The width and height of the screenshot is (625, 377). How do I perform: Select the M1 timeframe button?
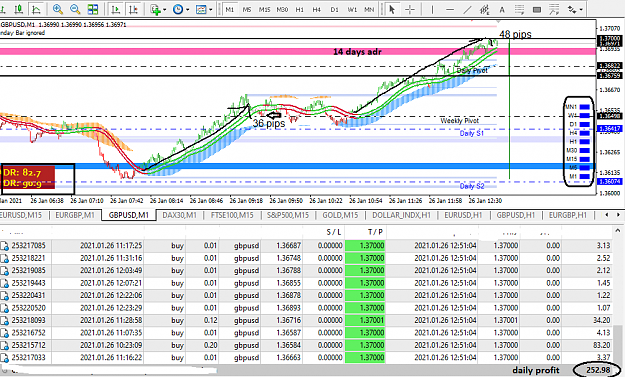pyautogui.click(x=230, y=9)
